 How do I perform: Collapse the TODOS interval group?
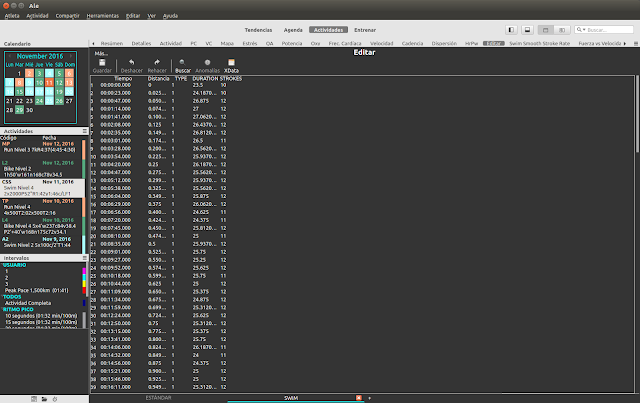click(x=12, y=297)
